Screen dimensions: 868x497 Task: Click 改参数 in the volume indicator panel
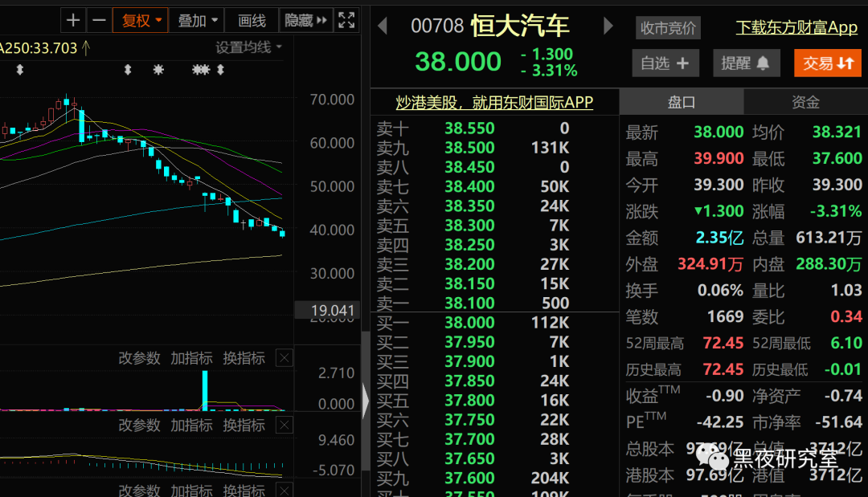140,358
